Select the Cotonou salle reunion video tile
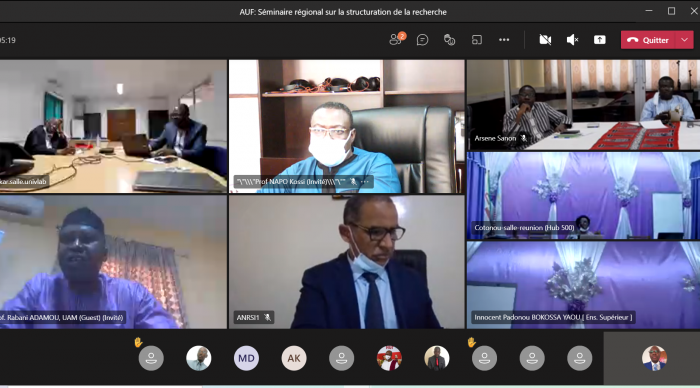Screen dimensions: 700x388 click(x=583, y=196)
